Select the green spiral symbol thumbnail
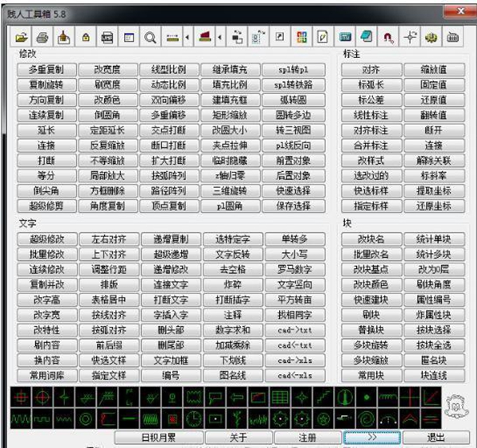The height and width of the screenshot is (448, 477). tap(366, 416)
